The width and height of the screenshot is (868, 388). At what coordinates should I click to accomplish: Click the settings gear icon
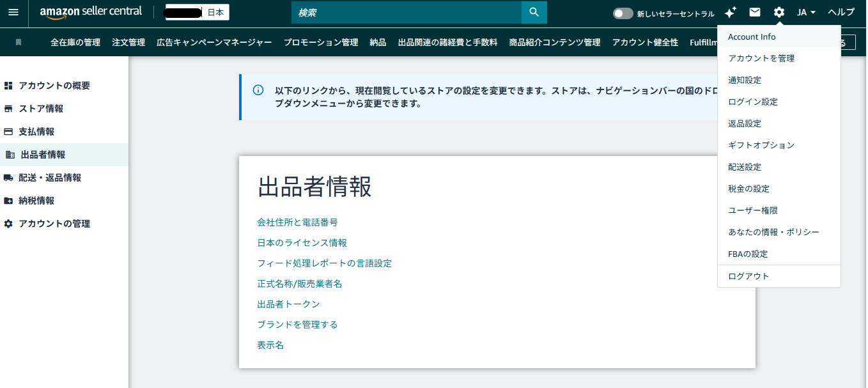click(x=779, y=12)
